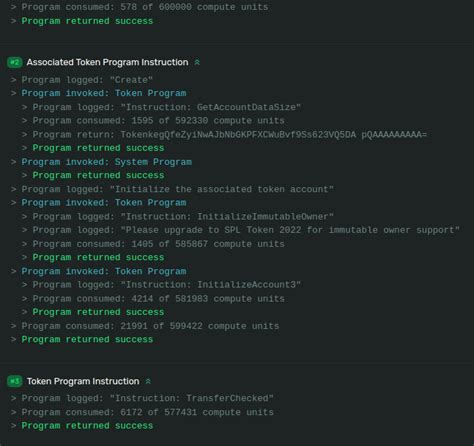The width and height of the screenshot is (474, 446).
Task: Click the green #2 instruction badge
Action: pos(15,62)
